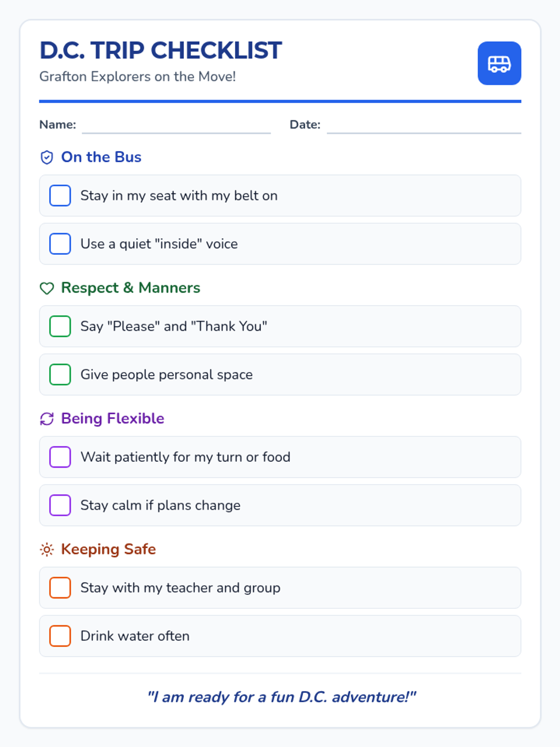Click the heart icon beside Respect & Manners
The height and width of the screenshot is (747, 560).
[47, 289]
